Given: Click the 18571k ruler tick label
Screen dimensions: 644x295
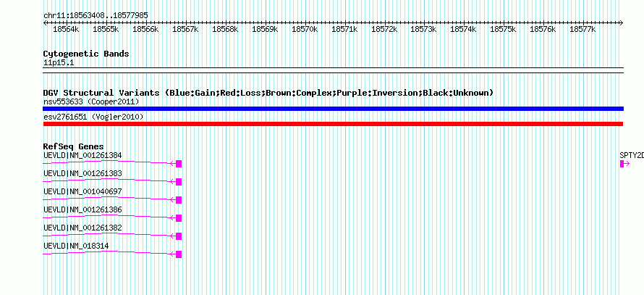Looking at the screenshot, I should pos(344,29).
